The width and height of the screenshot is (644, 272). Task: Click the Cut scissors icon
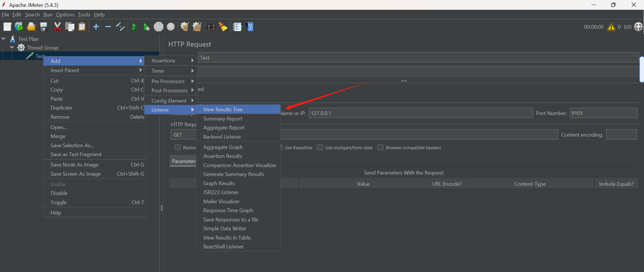click(58, 27)
